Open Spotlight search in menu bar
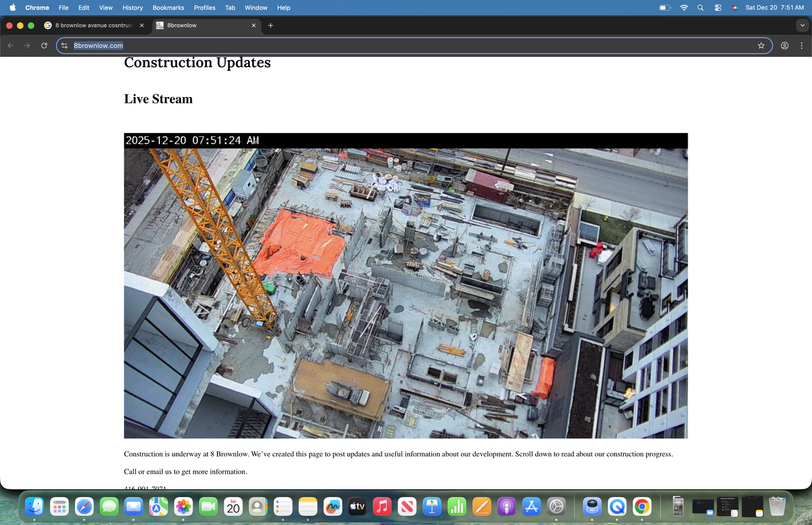This screenshot has height=525, width=812. point(700,8)
